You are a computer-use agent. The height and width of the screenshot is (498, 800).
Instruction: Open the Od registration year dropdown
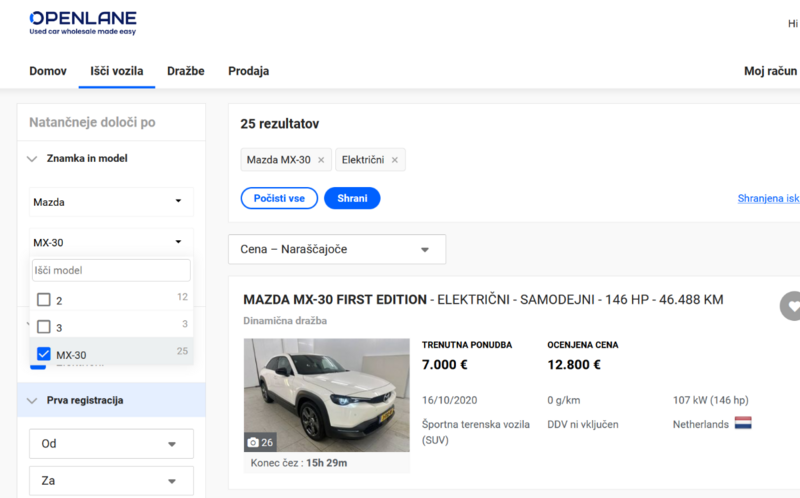pos(111,444)
